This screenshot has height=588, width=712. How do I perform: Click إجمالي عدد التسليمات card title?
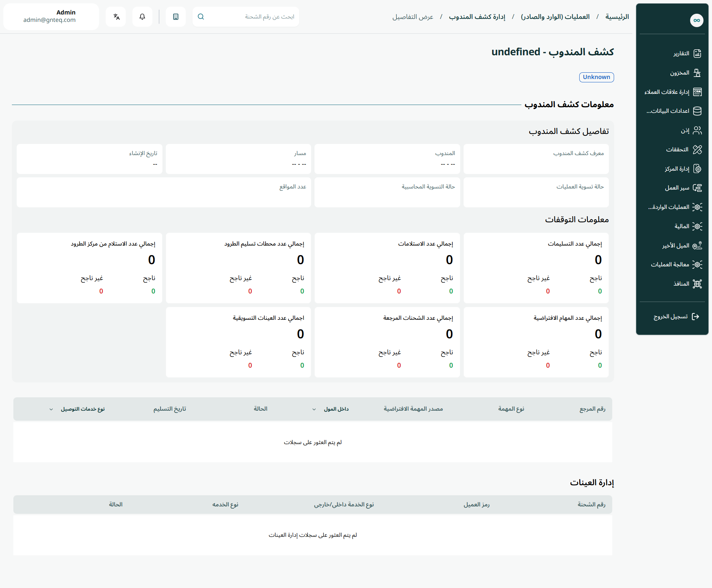(x=575, y=244)
